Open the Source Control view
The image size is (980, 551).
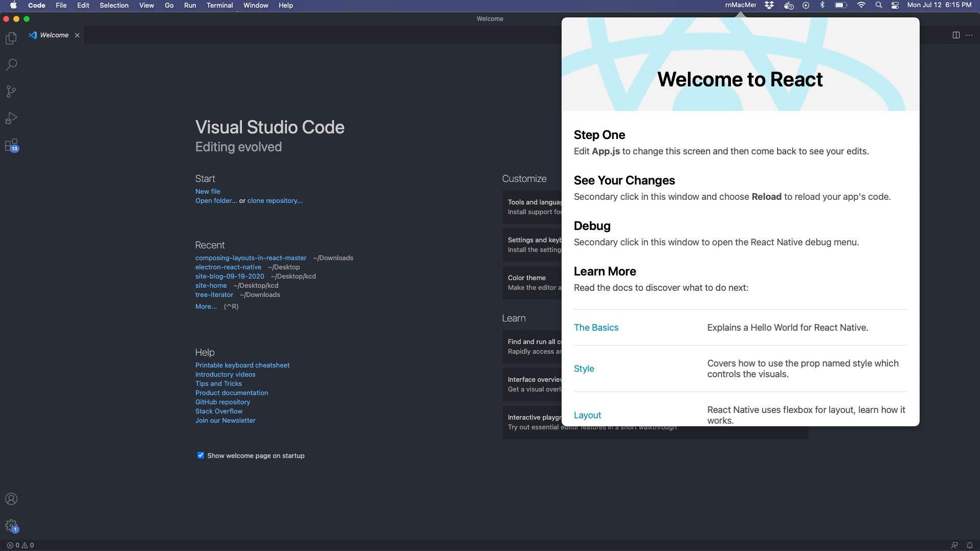[x=11, y=91]
